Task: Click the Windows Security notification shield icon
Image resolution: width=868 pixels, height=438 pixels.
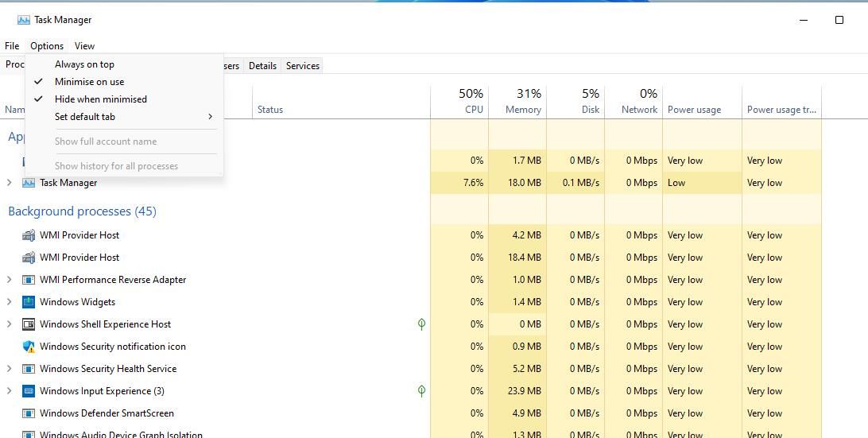Action: coord(29,347)
